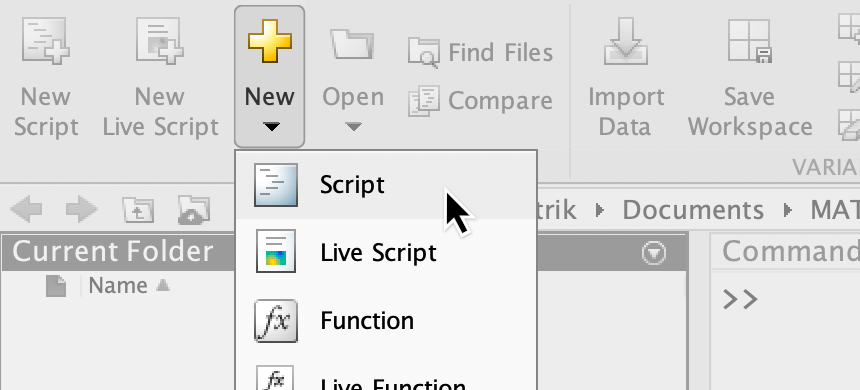Viewport: 860px width, 390px height.
Task: Open the Current Folder panel actions menu
Action: 654,253
